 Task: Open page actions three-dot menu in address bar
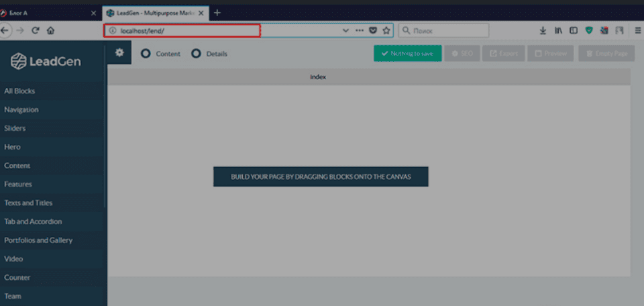click(360, 30)
